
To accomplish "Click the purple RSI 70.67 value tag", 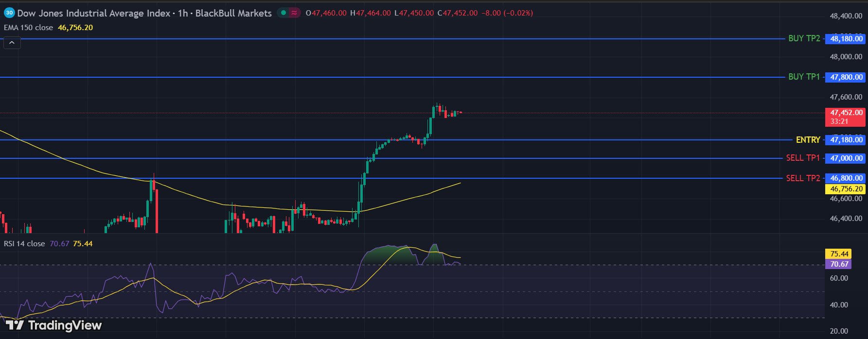I will tap(839, 264).
